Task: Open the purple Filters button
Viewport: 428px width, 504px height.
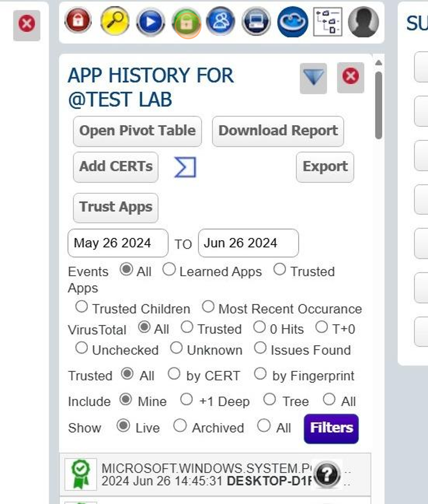Action: click(x=331, y=428)
